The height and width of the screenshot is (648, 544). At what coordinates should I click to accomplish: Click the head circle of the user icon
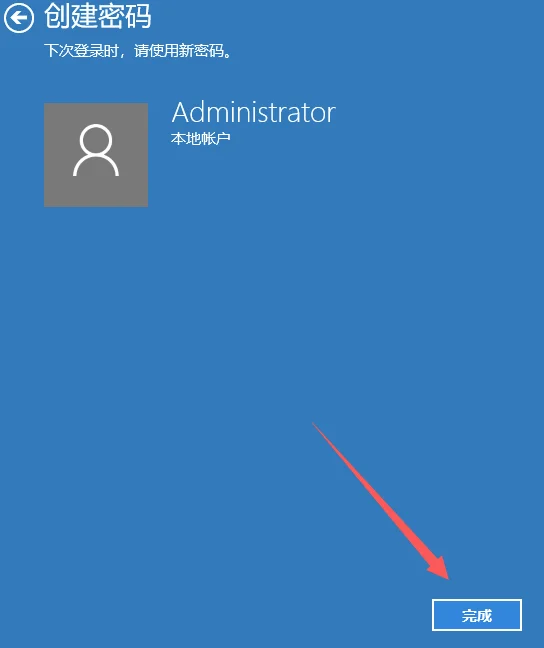[96, 139]
